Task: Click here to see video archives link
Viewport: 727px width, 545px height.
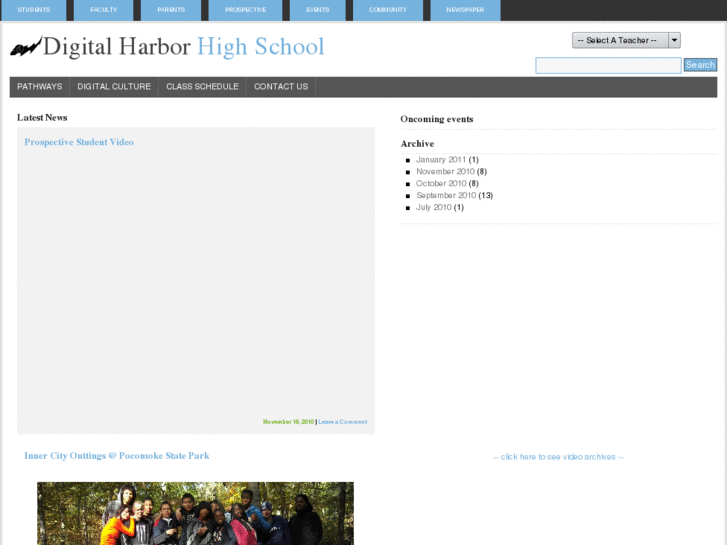Action: point(558,457)
